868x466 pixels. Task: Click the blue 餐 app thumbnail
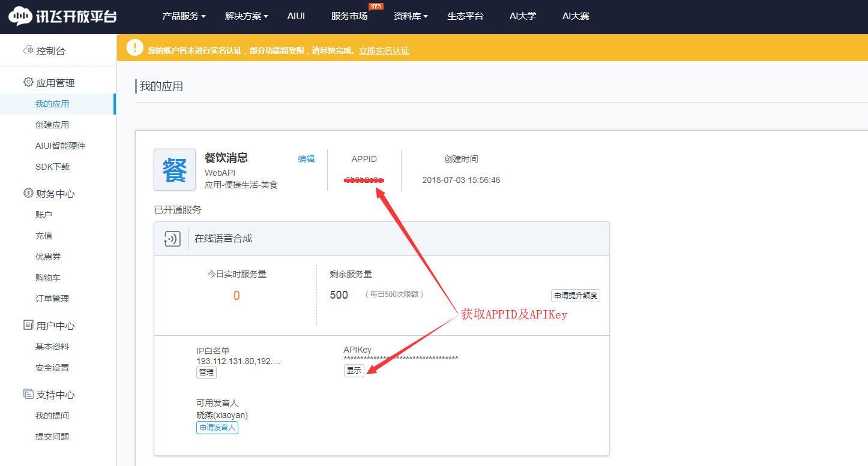click(175, 170)
